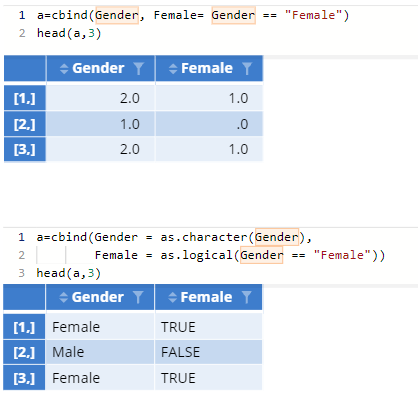Select row [2,] header in top table
Screen dimensions: 418x400
tap(25, 124)
